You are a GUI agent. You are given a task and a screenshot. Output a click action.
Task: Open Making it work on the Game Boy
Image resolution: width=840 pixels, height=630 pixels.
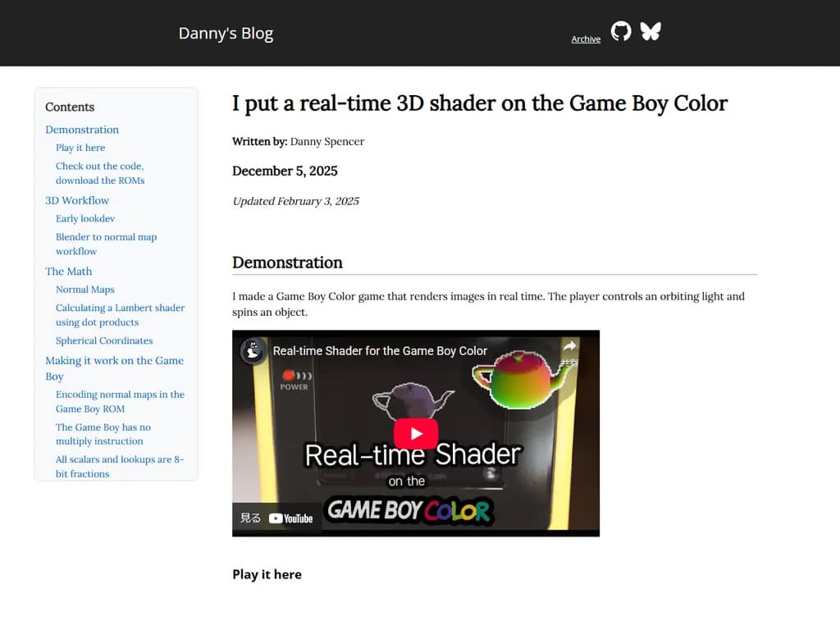coord(114,367)
